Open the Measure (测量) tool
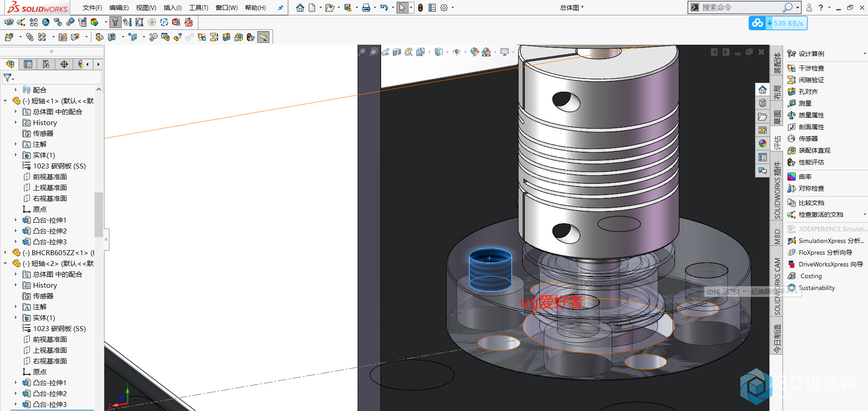Screen dimensions: 868x411 [x=799, y=103]
